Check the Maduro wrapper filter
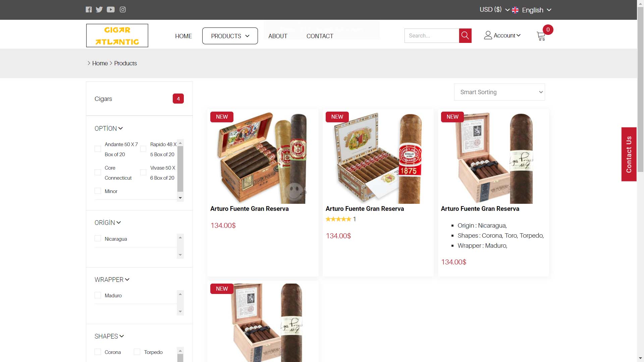 click(x=98, y=295)
